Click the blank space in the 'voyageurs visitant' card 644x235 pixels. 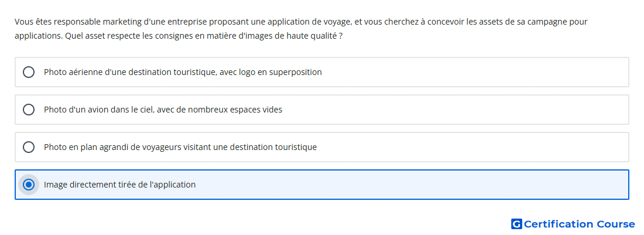coord(472,147)
